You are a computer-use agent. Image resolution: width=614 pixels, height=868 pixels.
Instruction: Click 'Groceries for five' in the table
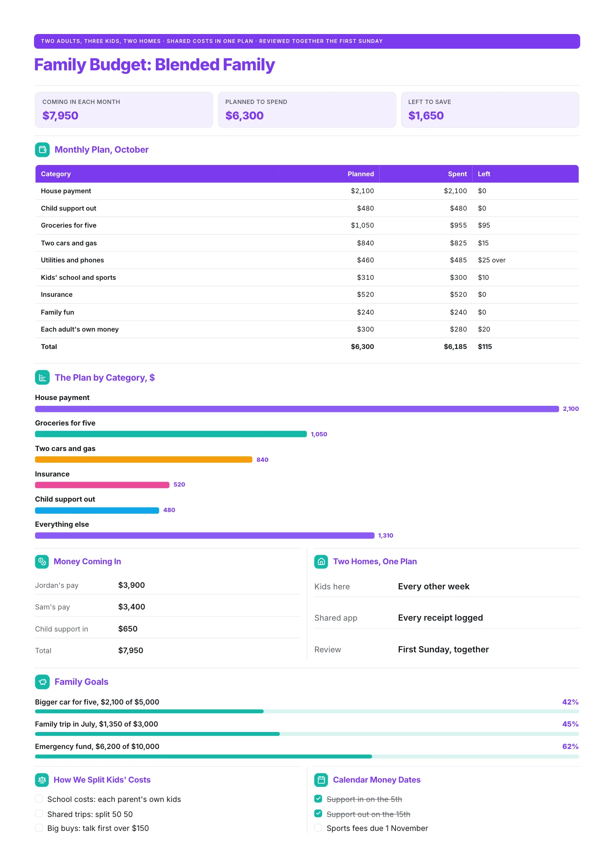[69, 225]
